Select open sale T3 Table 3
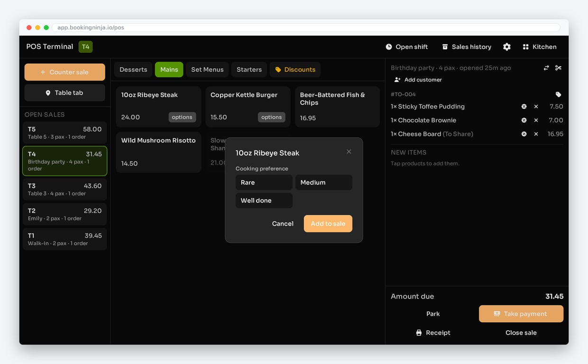The width and height of the screenshot is (588, 364). tap(64, 190)
